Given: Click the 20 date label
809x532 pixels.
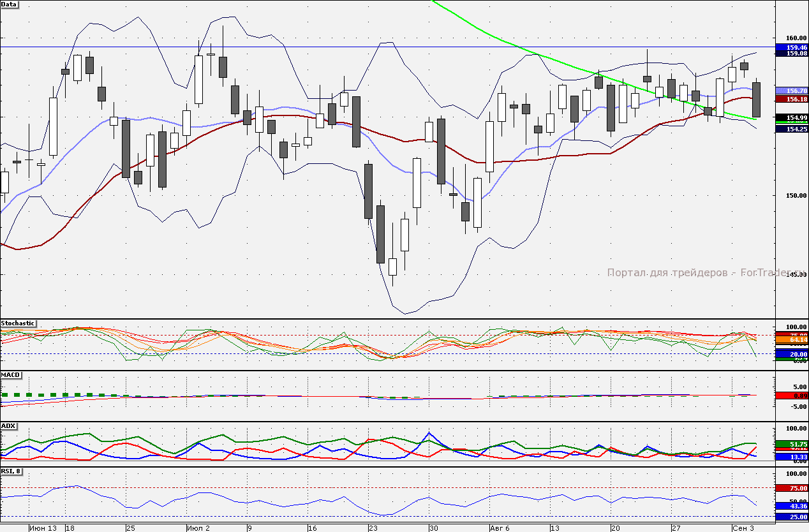Looking at the screenshot, I should [x=615, y=528].
